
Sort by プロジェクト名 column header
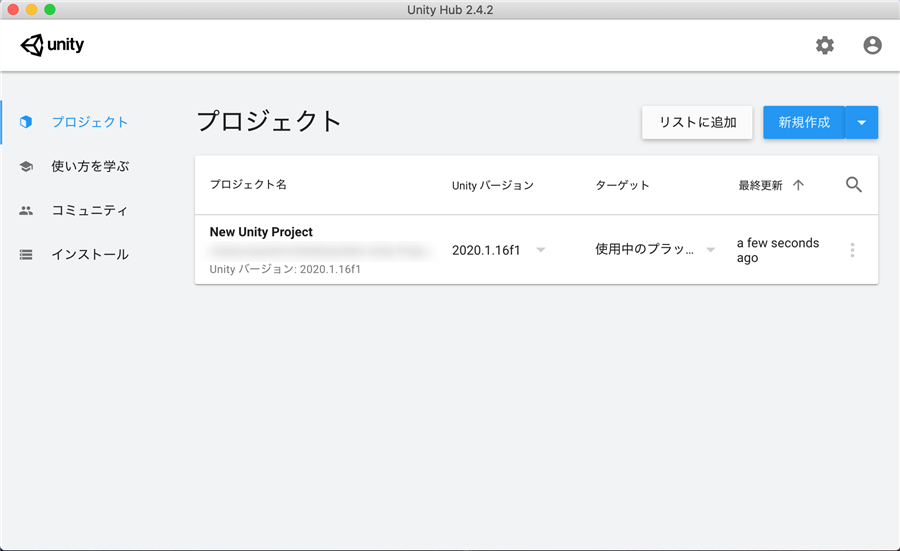click(x=248, y=184)
